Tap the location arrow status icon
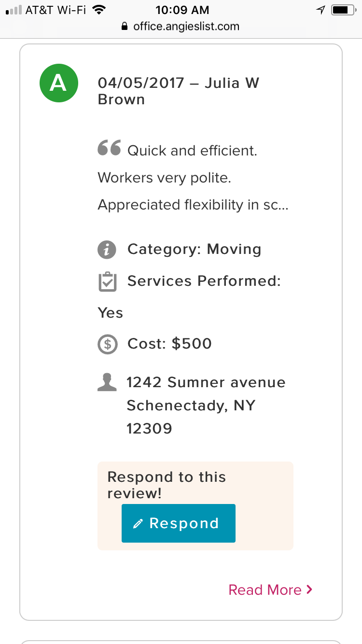Screen dimensions: 362x644 (320, 10)
